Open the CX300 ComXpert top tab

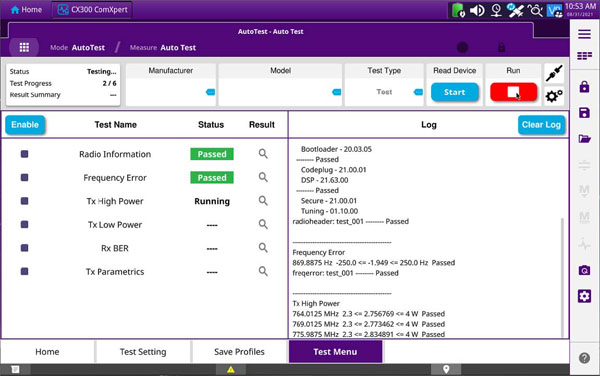coord(92,10)
